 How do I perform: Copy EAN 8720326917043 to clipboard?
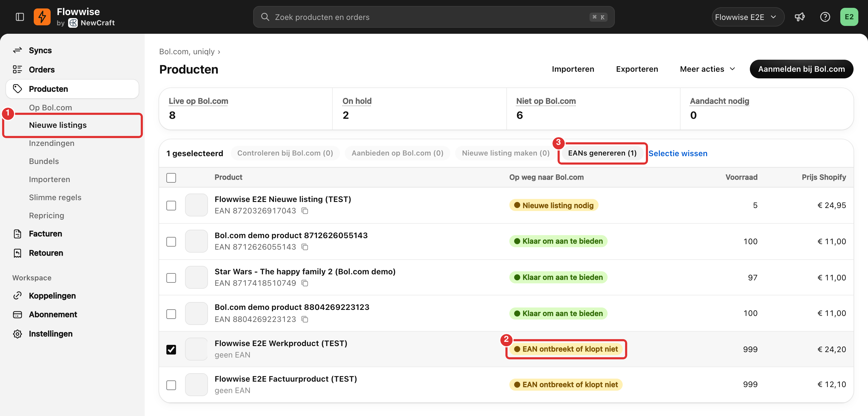(x=305, y=211)
